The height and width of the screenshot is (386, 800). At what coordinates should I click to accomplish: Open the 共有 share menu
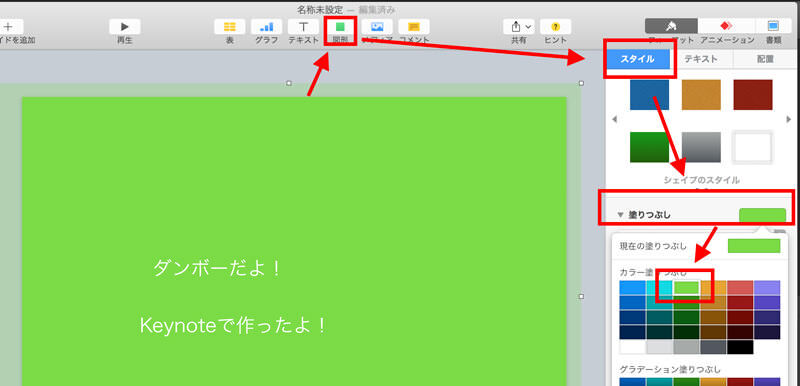519,27
